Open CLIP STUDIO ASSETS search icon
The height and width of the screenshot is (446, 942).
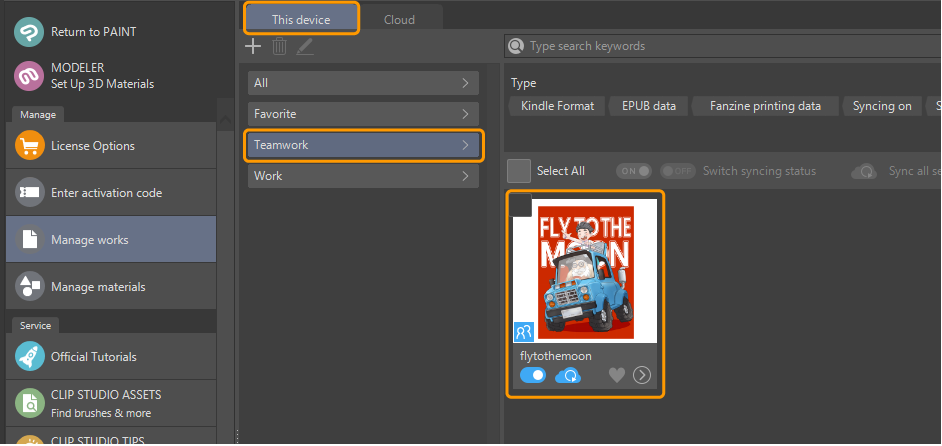[29, 403]
